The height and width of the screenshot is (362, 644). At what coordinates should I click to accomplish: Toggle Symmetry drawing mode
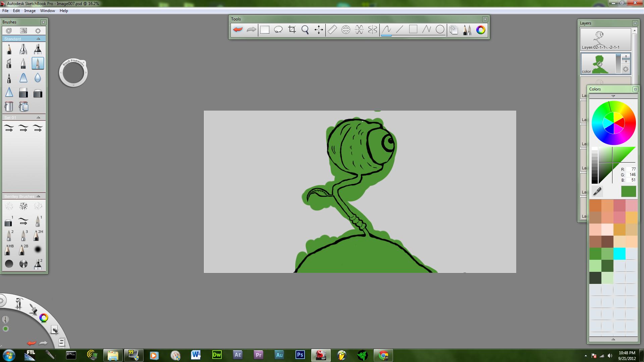click(373, 30)
